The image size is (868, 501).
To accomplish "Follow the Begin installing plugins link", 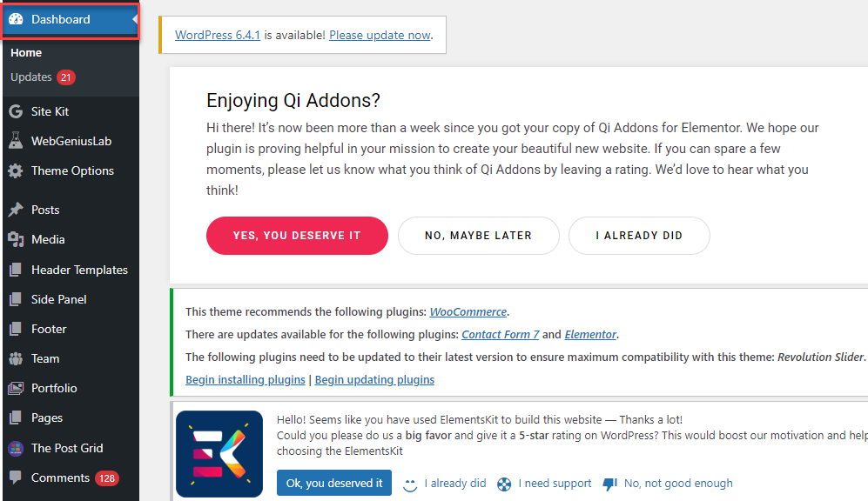I will 246,380.
